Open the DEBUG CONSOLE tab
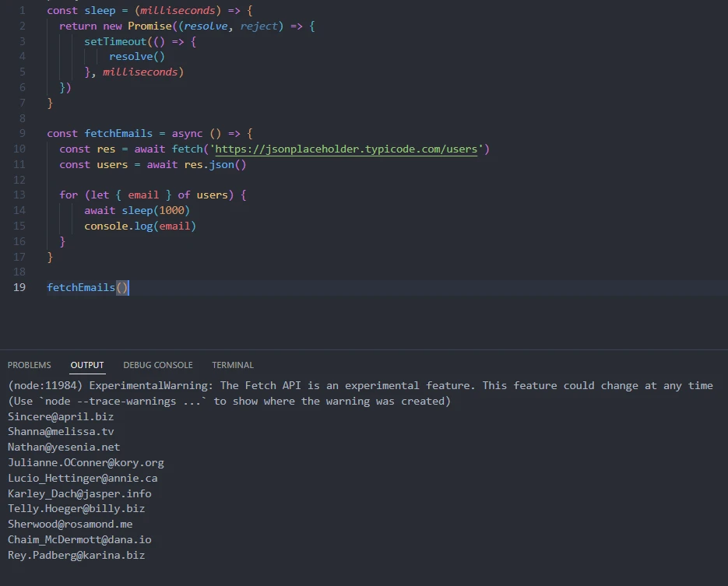Screen dimensions: 728x586 [x=157, y=365]
